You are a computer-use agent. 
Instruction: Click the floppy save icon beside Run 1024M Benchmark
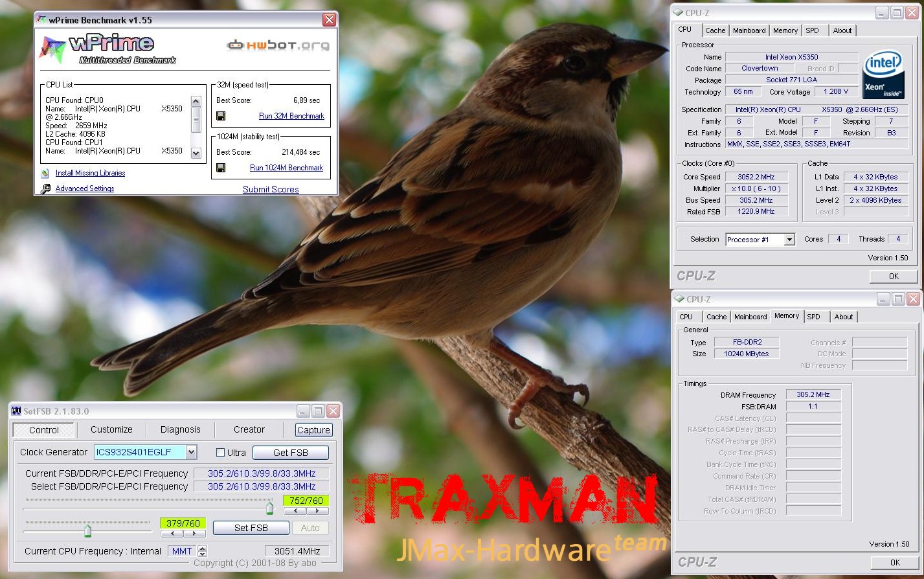tap(221, 168)
